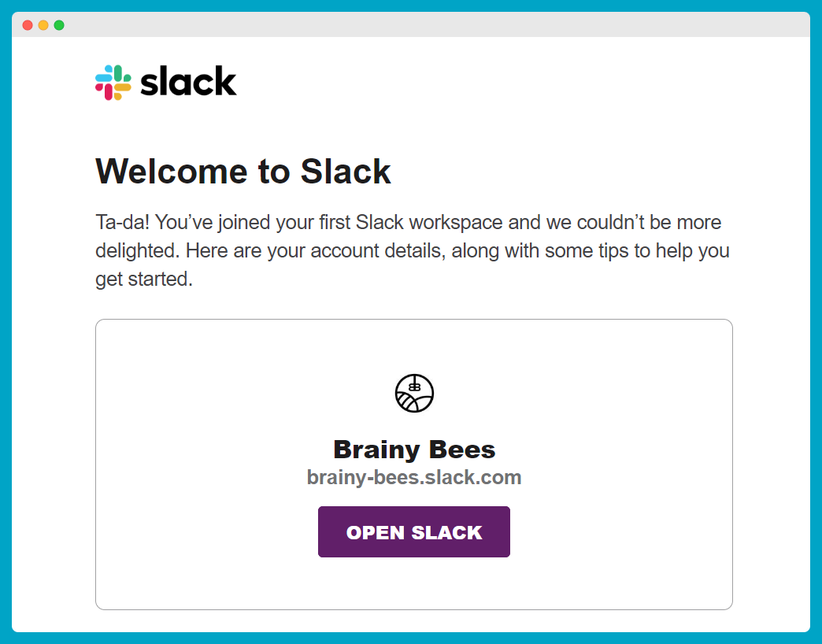Open Slack via the purple button
The image size is (822, 644).
[414, 532]
